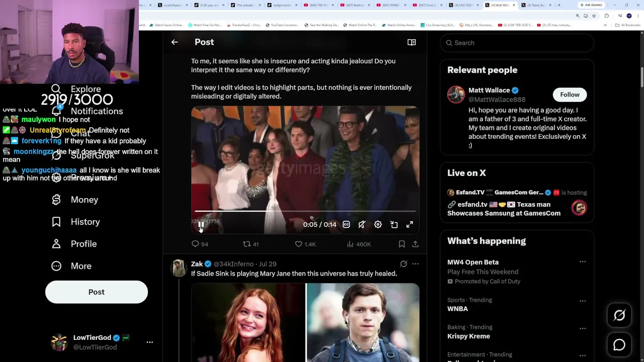
Task: Open more options on Zak's reply
Action: pyautogui.click(x=415, y=264)
